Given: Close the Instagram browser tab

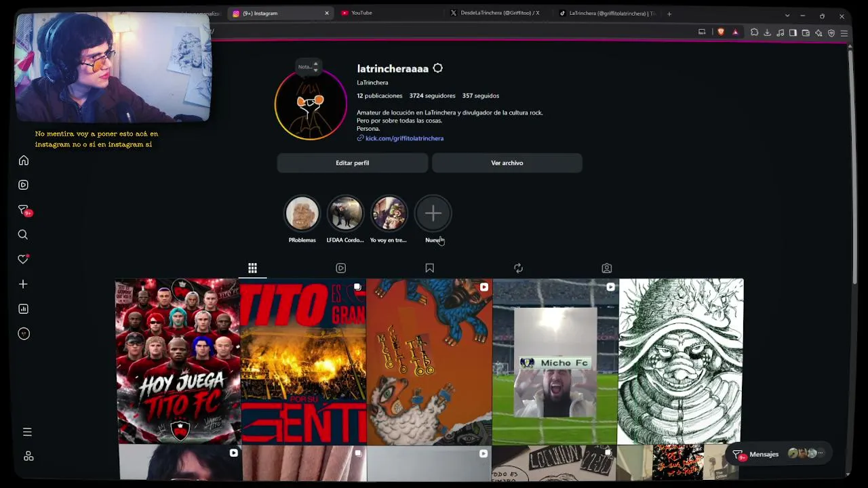Looking at the screenshot, I should [327, 13].
